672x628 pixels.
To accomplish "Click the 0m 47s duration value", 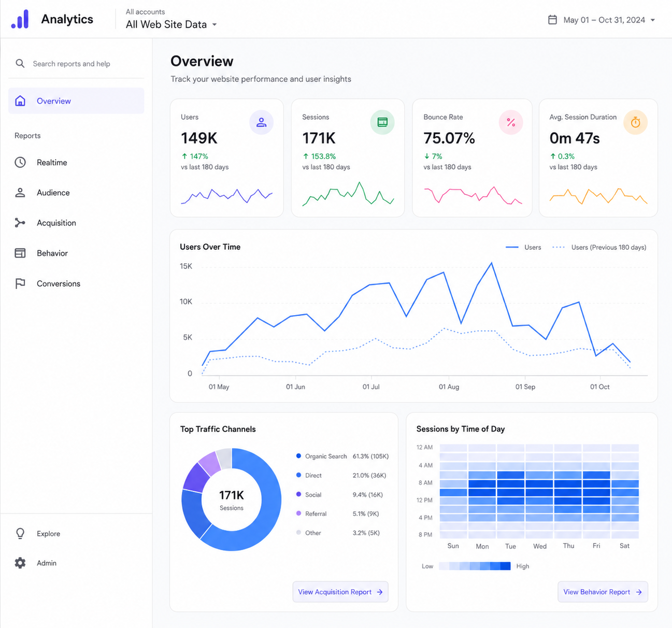I will (x=575, y=138).
